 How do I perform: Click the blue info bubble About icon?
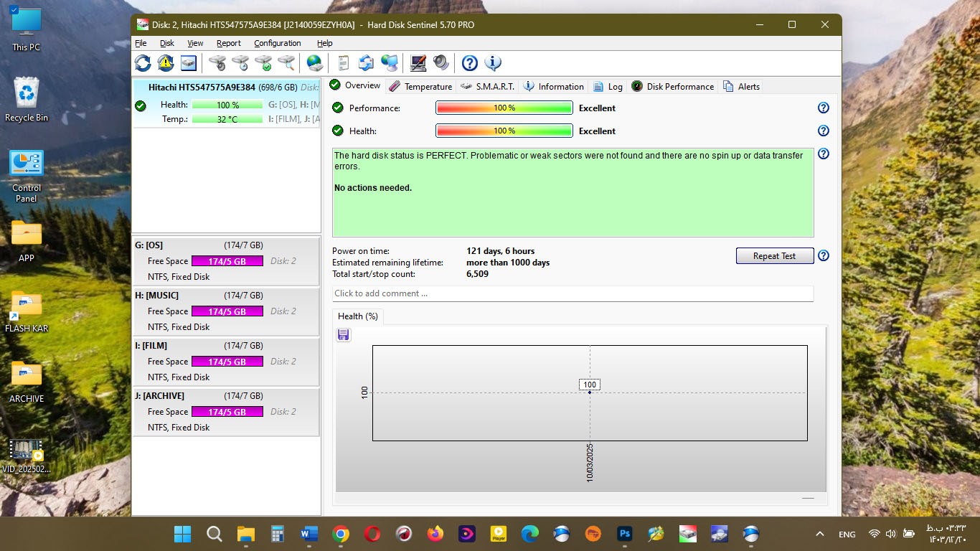pyautogui.click(x=493, y=63)
